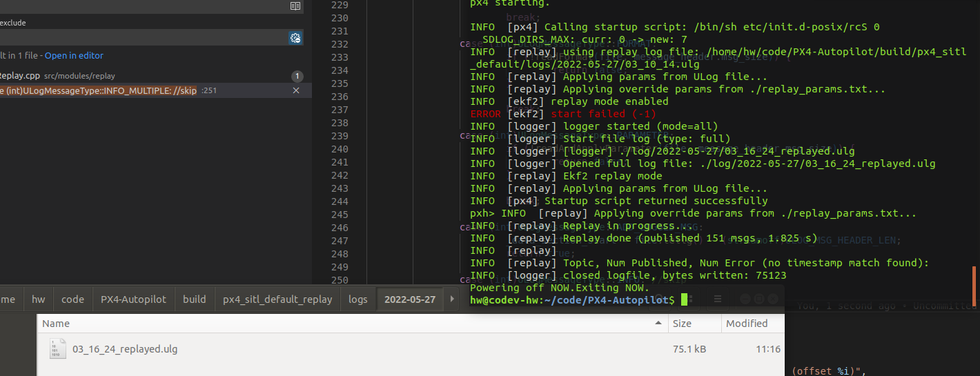980x376 pixels.
Task: Sort files by the Name column header
Action: [352, 323]
